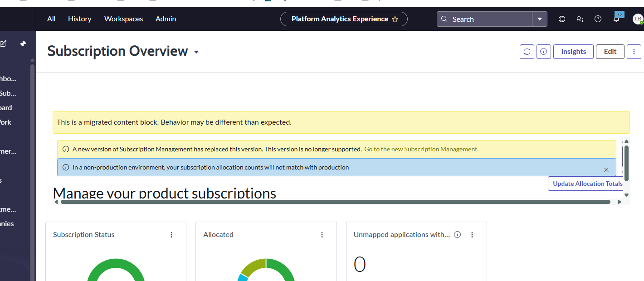This screenshot has width=644, height=281.
Task: Dismiss the non-production environment notice
Action: (x=606, y=170)
